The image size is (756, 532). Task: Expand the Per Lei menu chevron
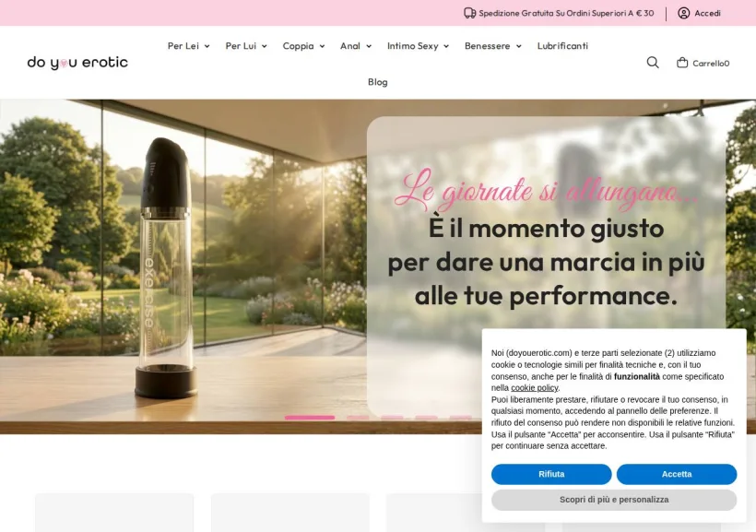pyautogui.click(x=207, y=46)
